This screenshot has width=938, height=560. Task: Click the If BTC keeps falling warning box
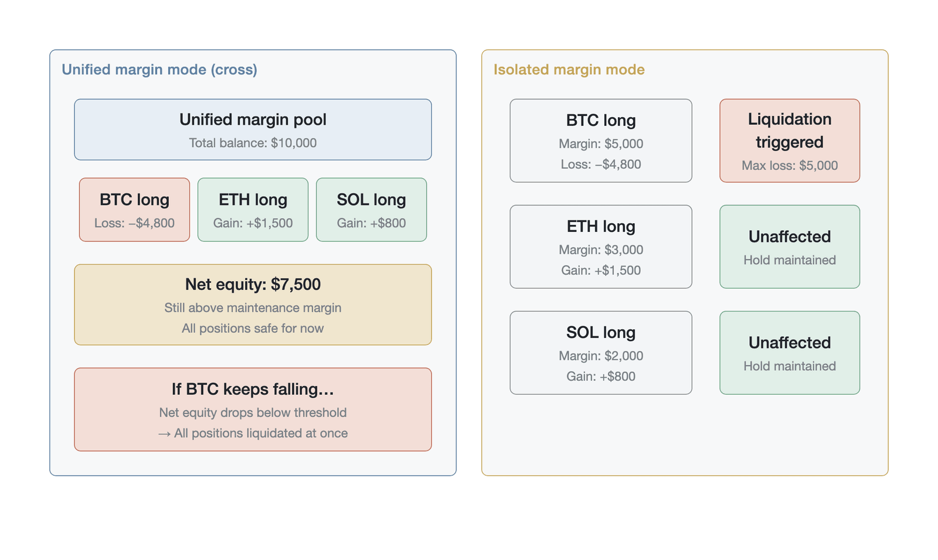pyautogui.click(x=253, y=409)
